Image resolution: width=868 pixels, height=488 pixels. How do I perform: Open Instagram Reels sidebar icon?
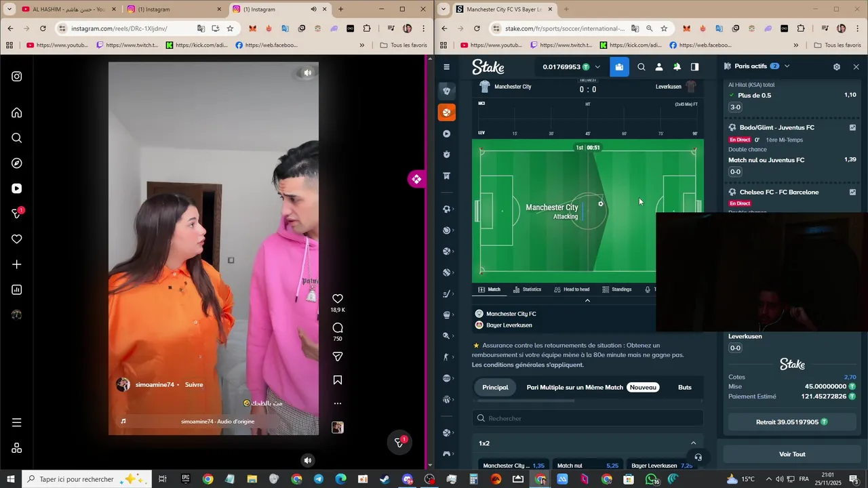(x=17, y=188)
